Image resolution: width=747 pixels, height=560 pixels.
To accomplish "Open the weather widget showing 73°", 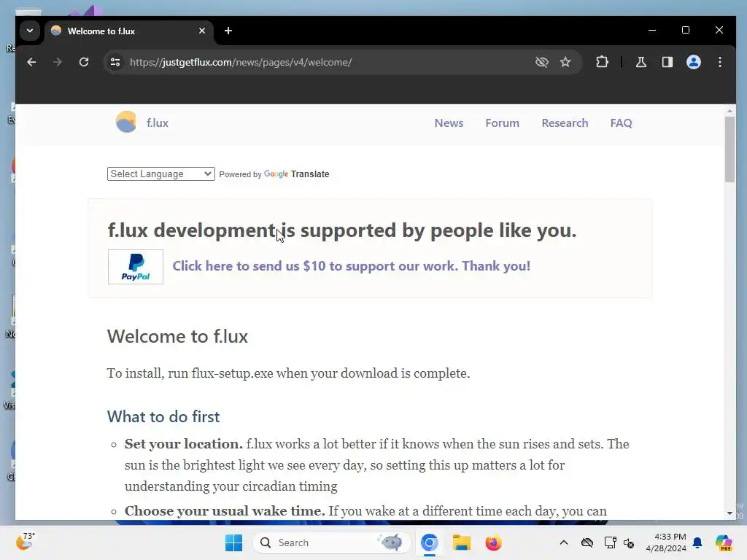I will (25, 542).
